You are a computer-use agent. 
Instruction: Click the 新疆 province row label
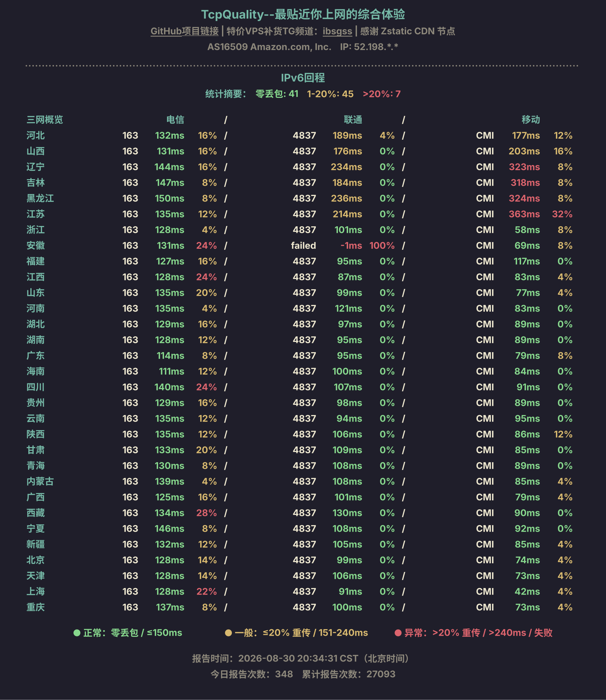pyautogui.click(x=36, y=544)
